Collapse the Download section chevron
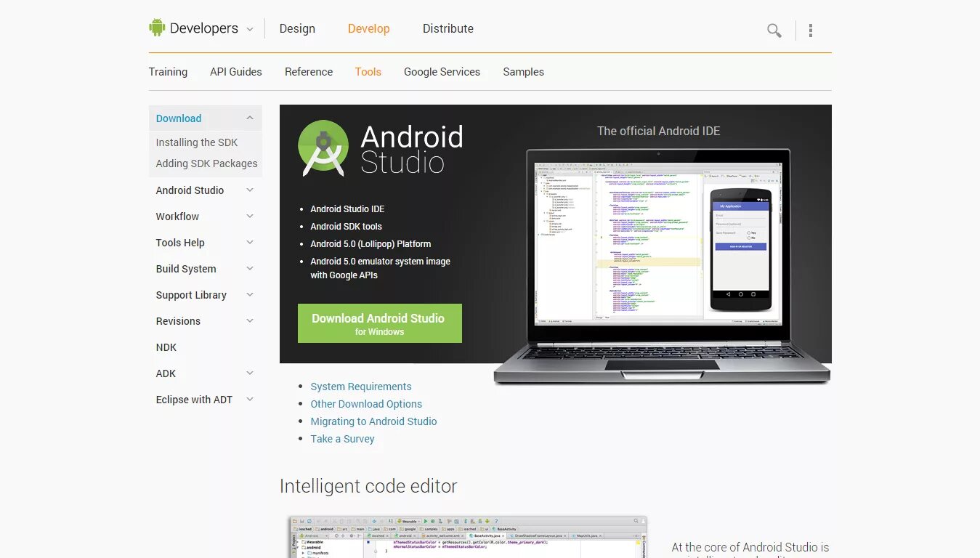 pyautogui.click(x=250, y=118)
